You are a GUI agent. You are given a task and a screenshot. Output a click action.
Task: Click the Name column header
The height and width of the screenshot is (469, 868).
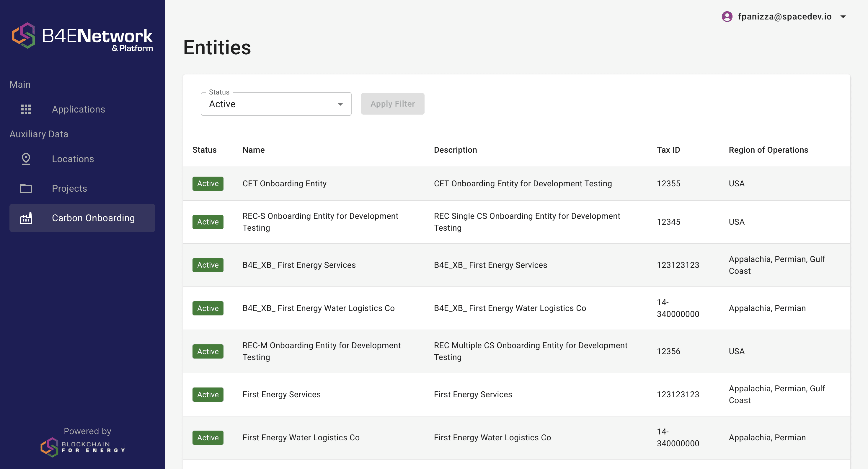point(253,150)
